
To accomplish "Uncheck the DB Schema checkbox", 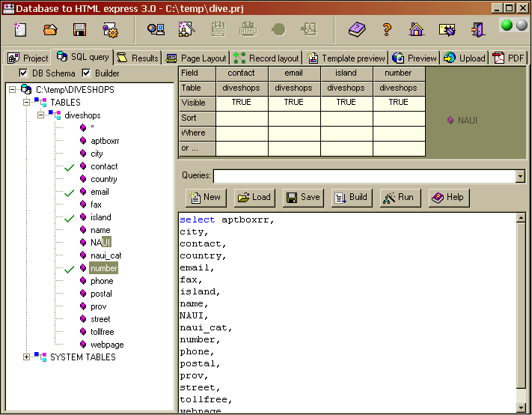I will (x=23, y=73).
